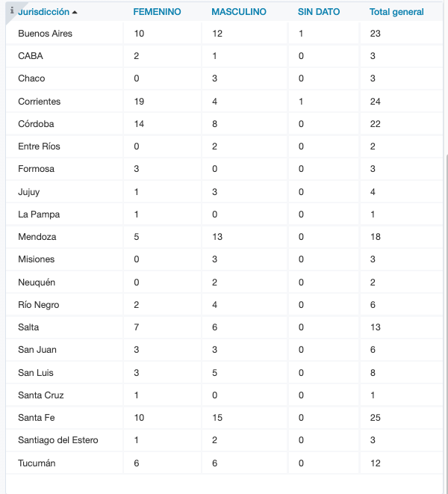Click Mendoza's MASCULINO value 13
The height and width of the screenshot is (494, 448).
point(217,237)
